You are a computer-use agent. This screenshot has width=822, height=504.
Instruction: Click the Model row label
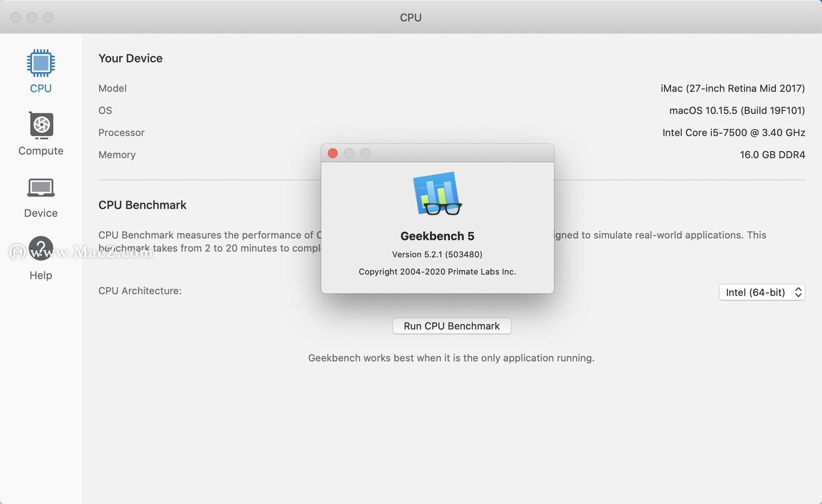point(113,88)
